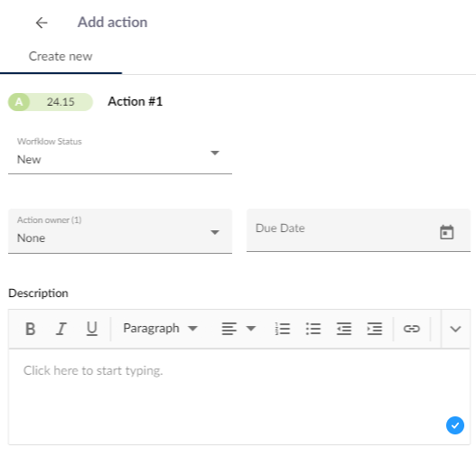The image size is (476, 457).
Task: Open the Due Date calendar picker
Action: click(446, 232)
